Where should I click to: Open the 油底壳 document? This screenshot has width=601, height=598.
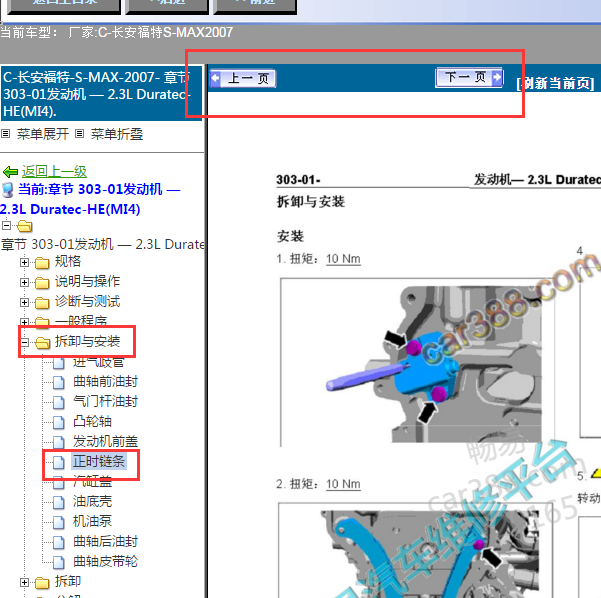point(92,501)
